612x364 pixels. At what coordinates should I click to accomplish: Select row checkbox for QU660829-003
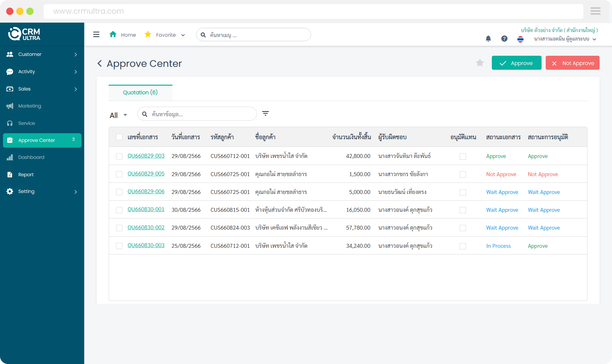point(119,156)
